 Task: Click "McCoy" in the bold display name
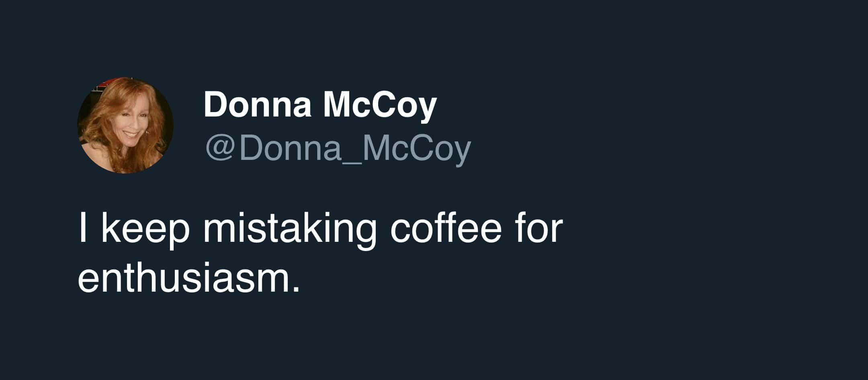(380, 104)
